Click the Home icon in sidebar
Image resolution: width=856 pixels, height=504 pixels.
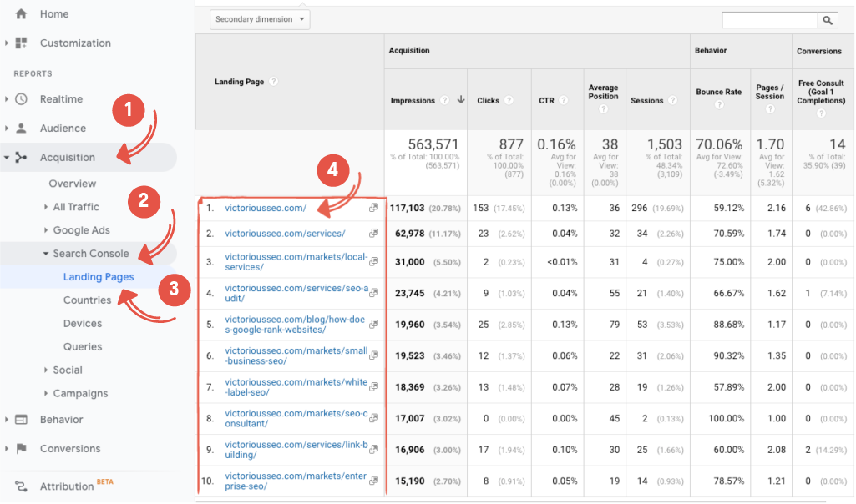click(x=21, y=14)
